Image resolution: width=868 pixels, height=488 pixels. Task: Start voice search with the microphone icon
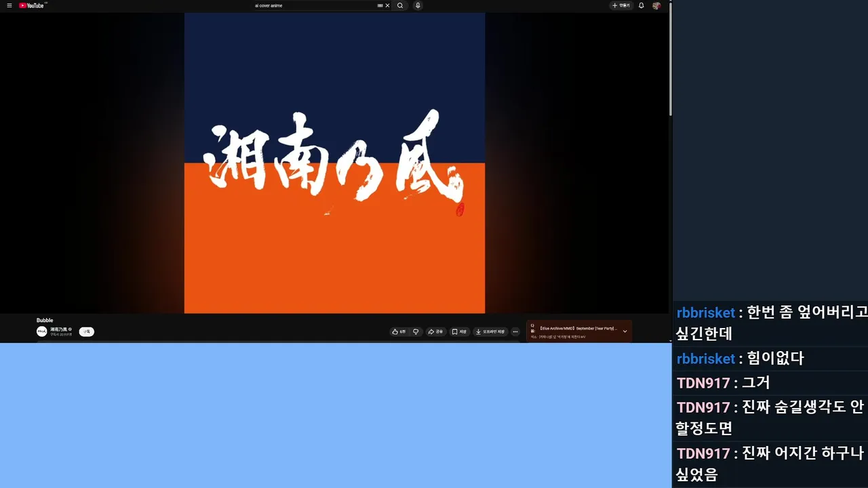(x=418, y=5)
